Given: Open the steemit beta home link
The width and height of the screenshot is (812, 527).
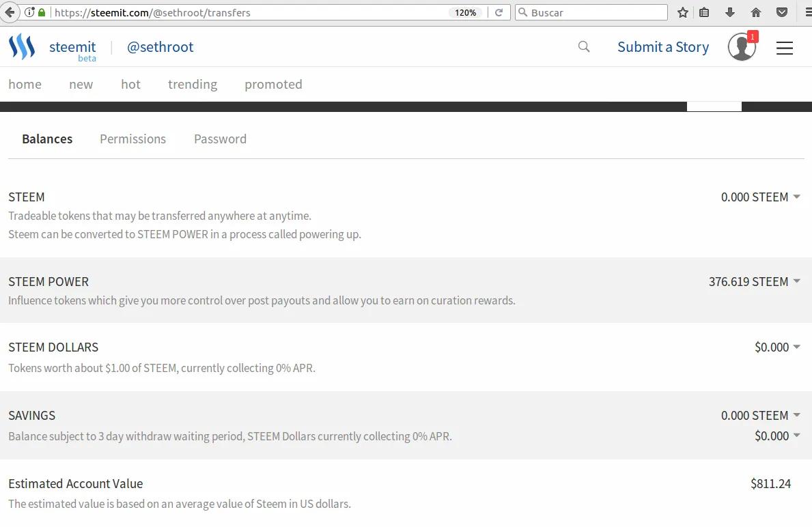Looking at the screenshot, I should [72, 51].
